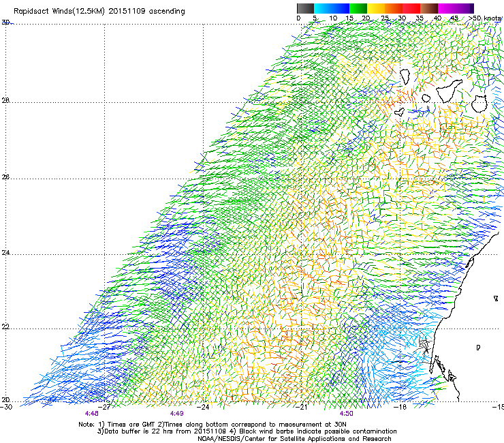Viewport: 504px width, 443px height.
Task: Click the purple '4:48' swath time label
Action: coord(92,414)
